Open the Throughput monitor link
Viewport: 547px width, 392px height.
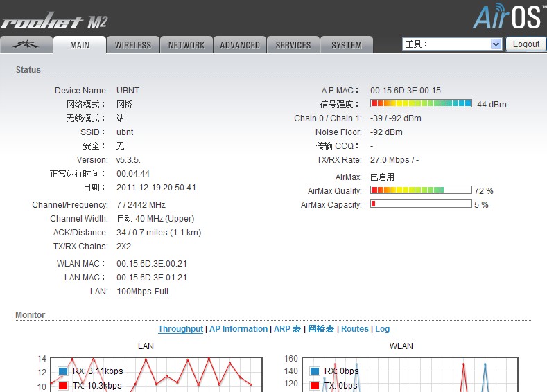[x=180, y=329]
